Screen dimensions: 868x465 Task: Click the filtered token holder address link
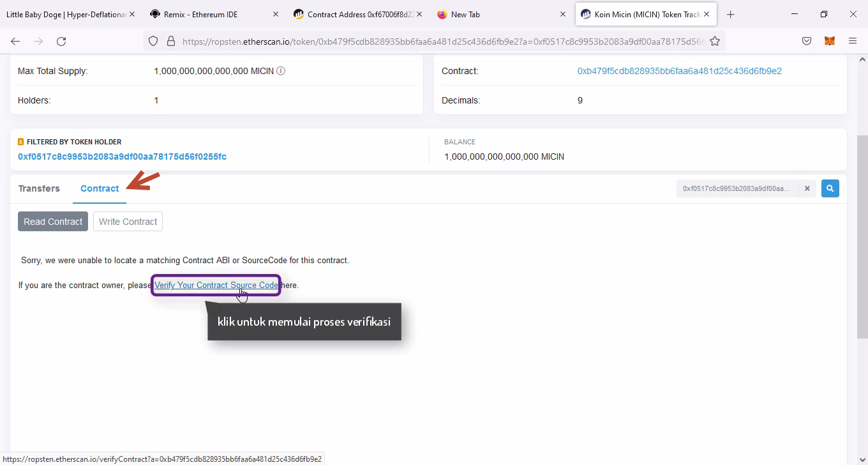tap(122, 156)
